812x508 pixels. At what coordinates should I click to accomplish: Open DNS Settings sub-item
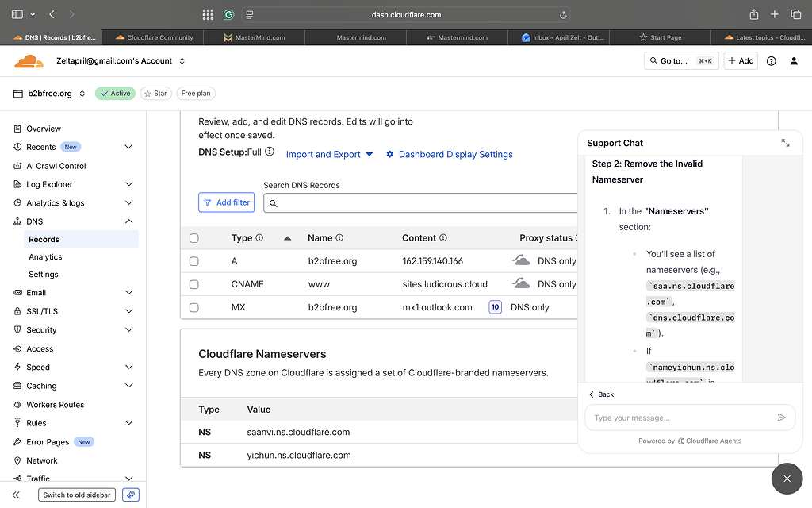click(44, 275)
